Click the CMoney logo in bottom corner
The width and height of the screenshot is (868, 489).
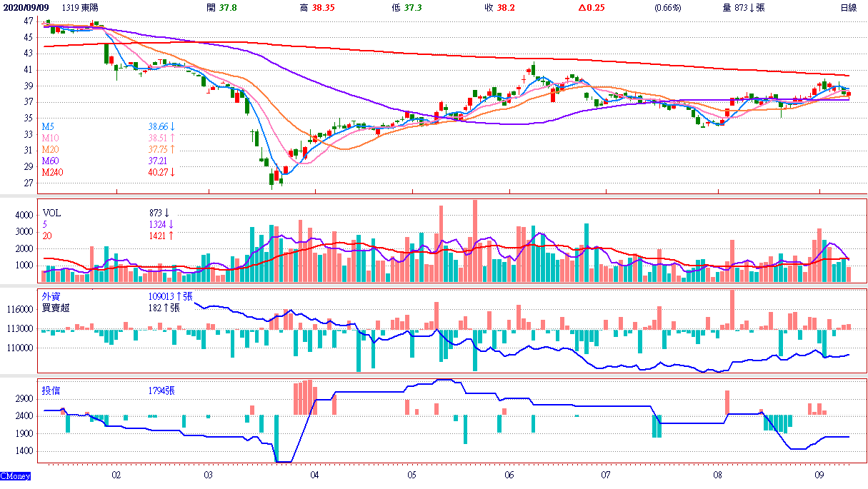(x=15, y=475)
